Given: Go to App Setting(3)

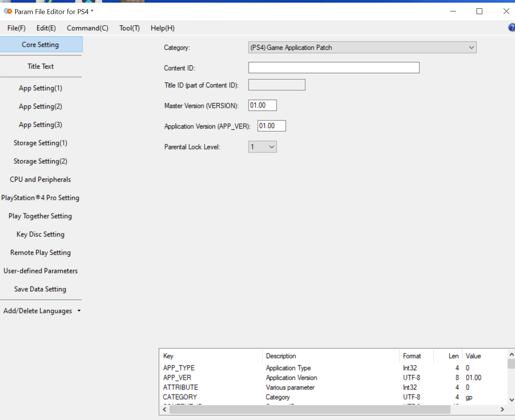Looking at the screenshot, I should (41, 125).
